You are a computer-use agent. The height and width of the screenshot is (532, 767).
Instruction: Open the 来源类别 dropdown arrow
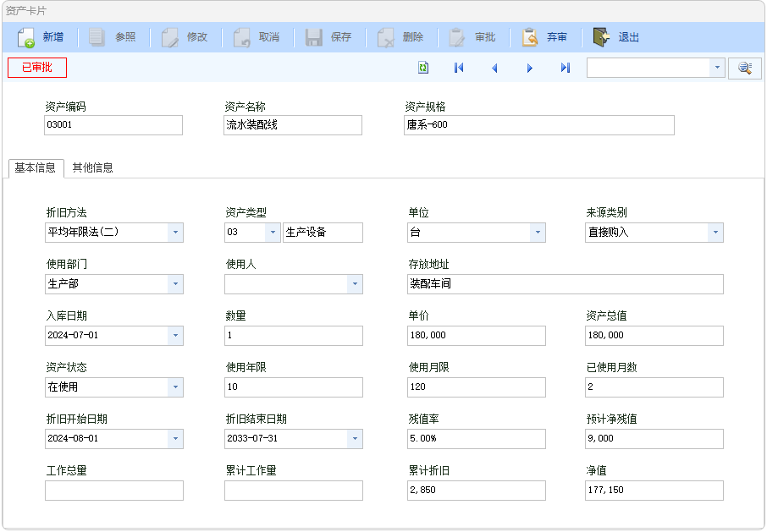(715, 233)
